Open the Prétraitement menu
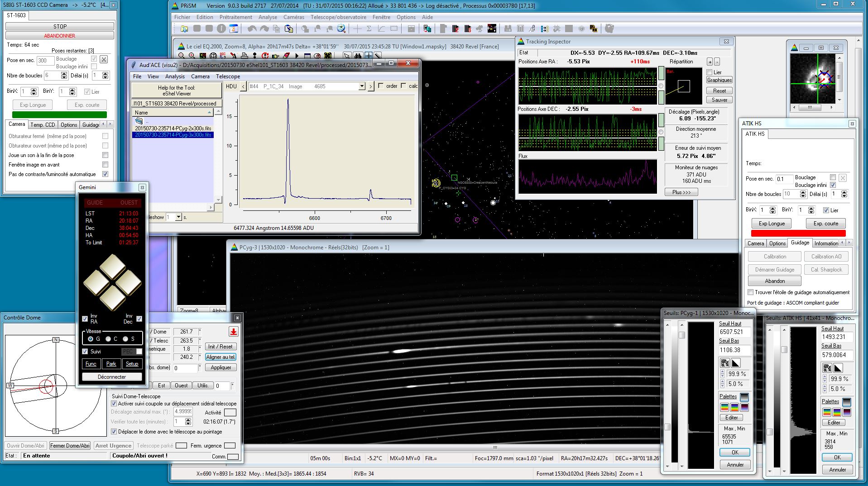 tap(235, 17)
